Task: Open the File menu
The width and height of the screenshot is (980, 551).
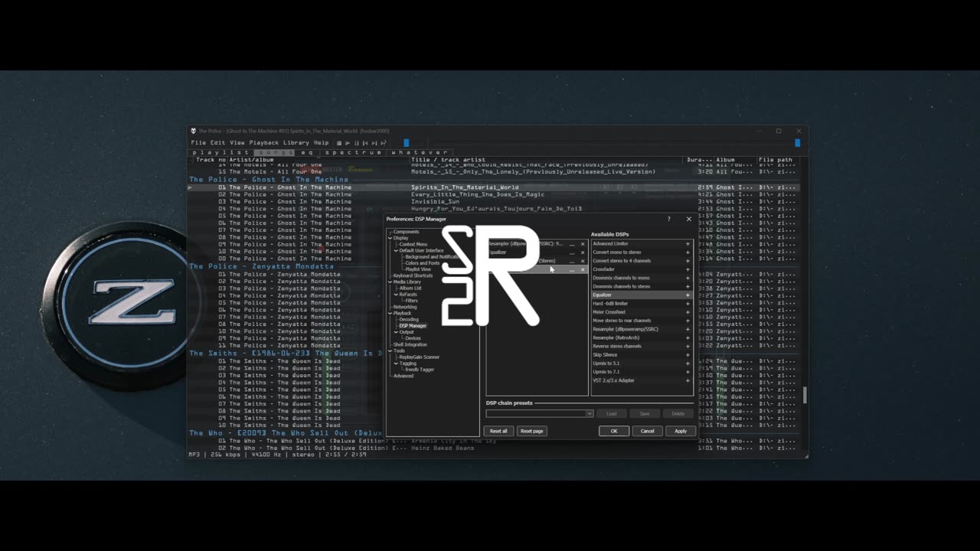Action: [x=198, y=142]
